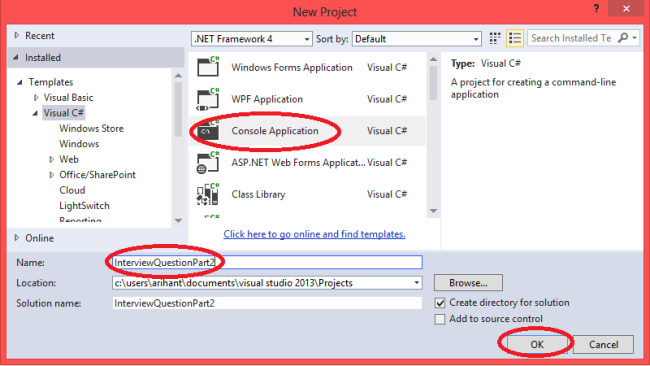This screenshot has height=366, width=650.
Task: Click the template list scrollbar up arrow
Action: [x=433, y=59]
